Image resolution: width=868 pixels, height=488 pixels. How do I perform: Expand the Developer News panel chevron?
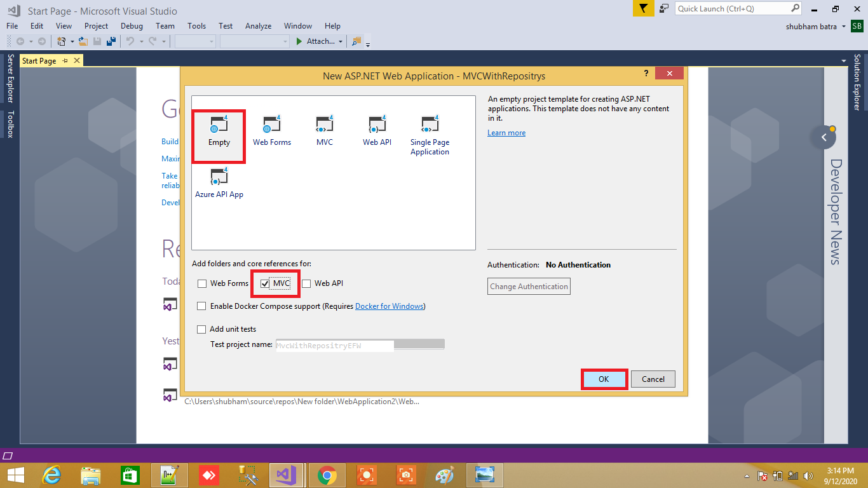tap(824, 137)
